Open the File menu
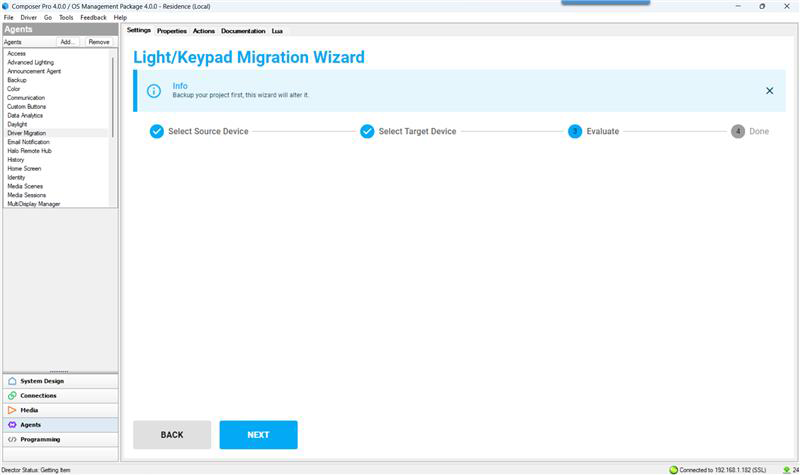The width and height of the screenshot is (800, 475). (9, 17)
